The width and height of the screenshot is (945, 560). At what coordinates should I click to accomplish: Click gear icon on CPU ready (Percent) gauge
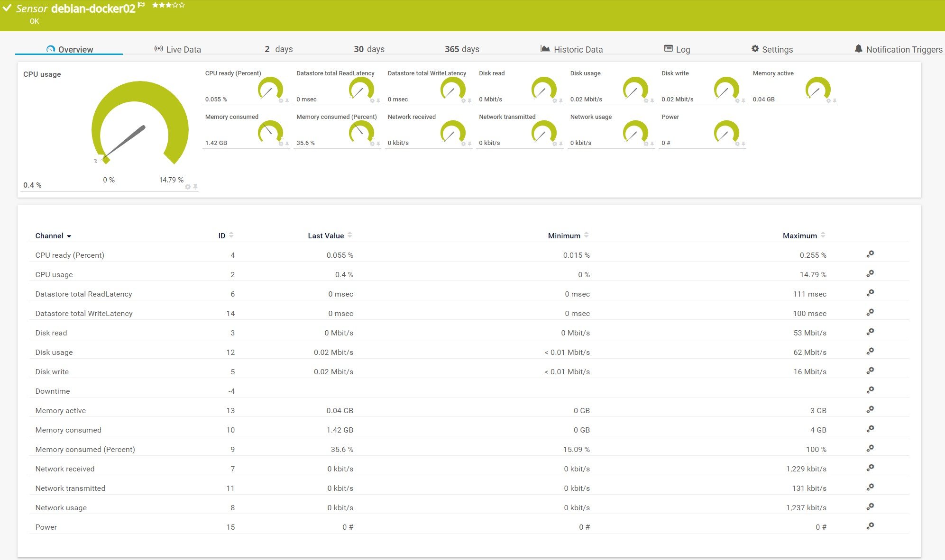281,101
